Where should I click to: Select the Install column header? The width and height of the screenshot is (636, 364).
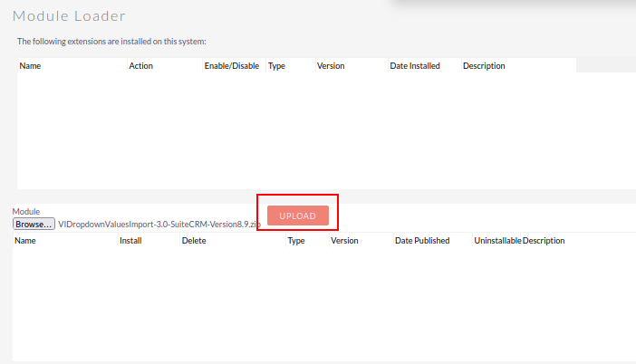click(130, 241)
